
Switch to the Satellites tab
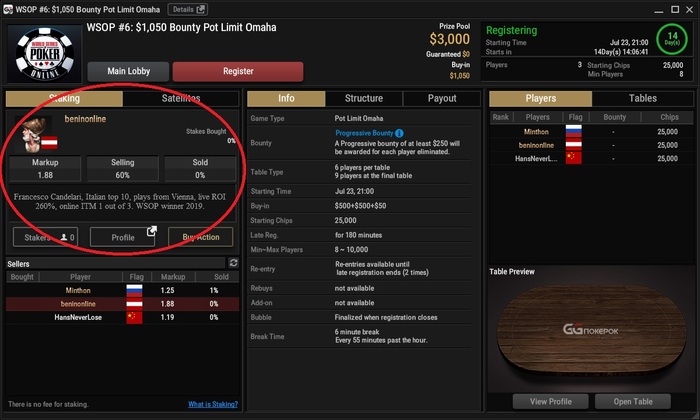(x=181, y=99)
